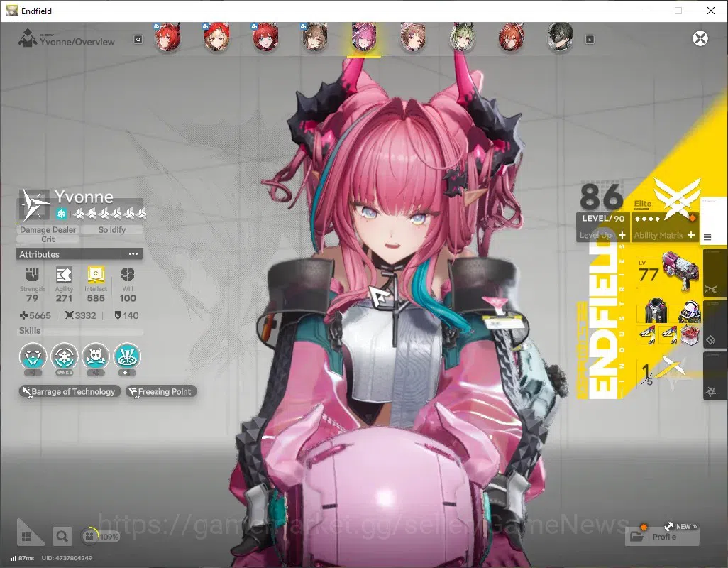Click the E next-operator key icon
The width and height of the screenshot is (728, 568).
(590, 40)
